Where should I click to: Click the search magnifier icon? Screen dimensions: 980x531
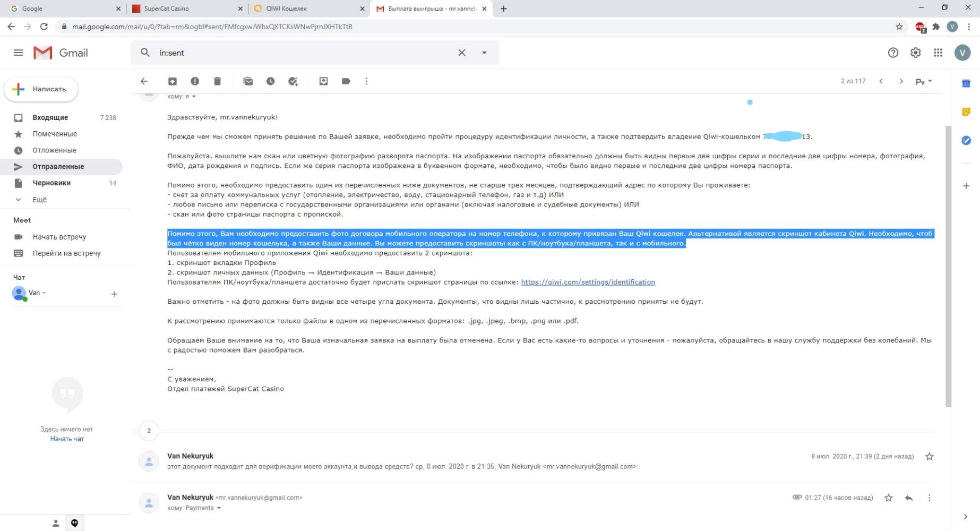pos(145,53)
